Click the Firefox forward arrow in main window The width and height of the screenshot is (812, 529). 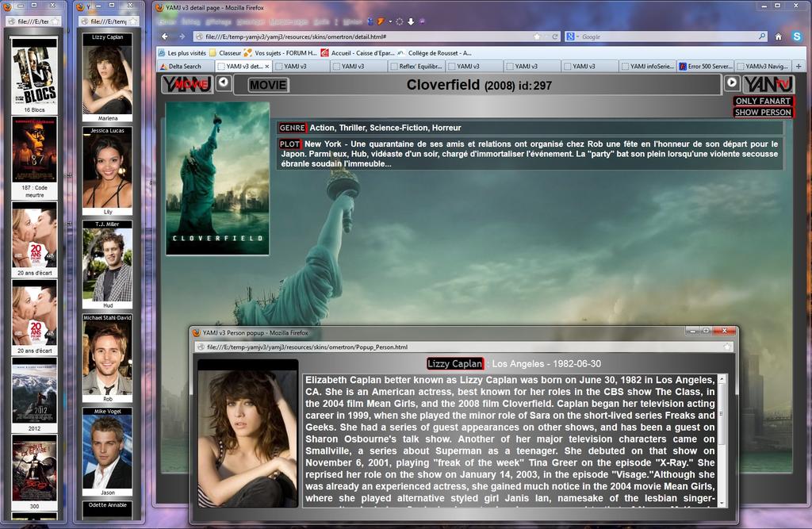(x=182, y=36)
